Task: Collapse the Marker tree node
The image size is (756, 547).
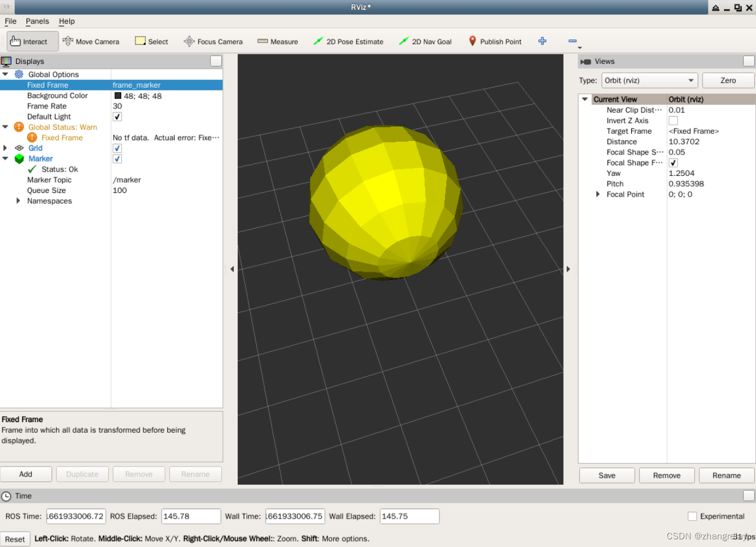Action: [x=5, y=159]
